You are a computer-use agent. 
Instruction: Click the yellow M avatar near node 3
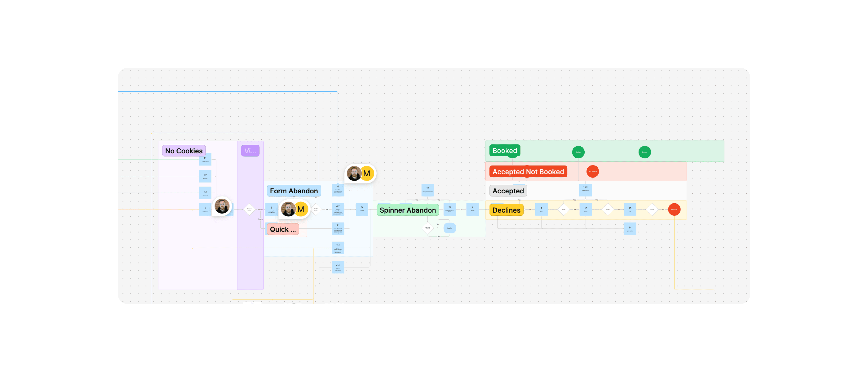click(x=301, y=209)
